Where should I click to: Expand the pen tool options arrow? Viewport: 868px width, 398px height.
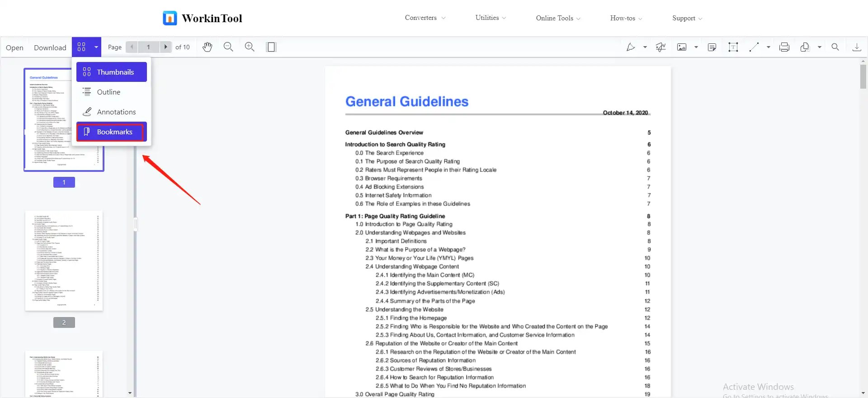tap(645, 47)
